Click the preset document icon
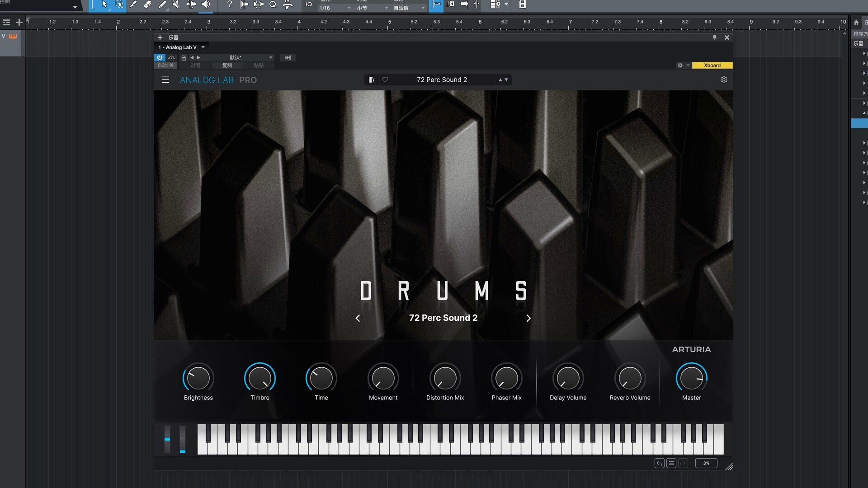 click(x=184, y=58)
